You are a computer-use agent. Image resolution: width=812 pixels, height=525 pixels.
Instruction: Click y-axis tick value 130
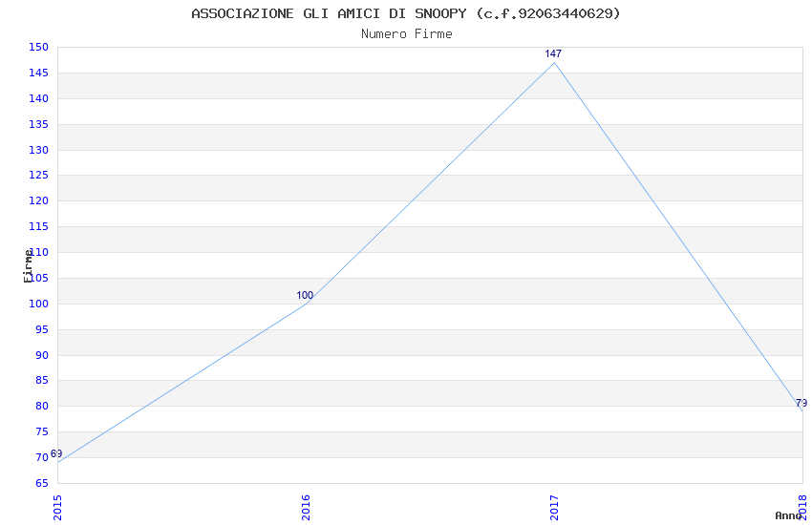click(38, 150)
